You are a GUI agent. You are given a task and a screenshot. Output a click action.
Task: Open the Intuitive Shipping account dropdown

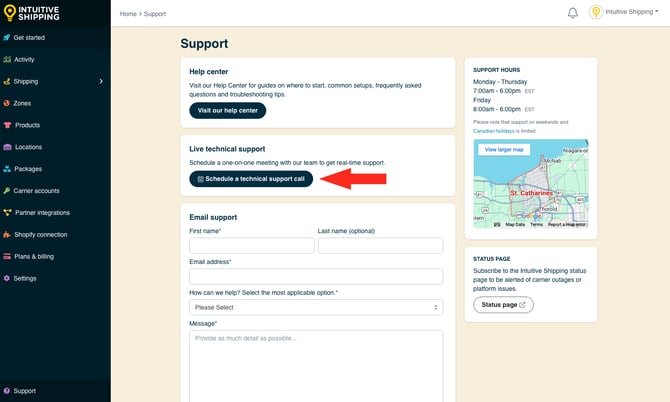click(x=624, y=12)
